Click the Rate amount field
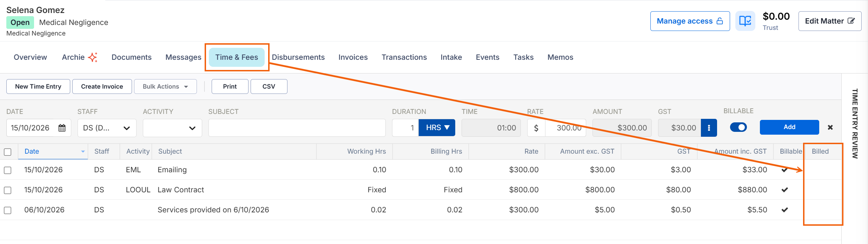The width and height of the screenshot is (868, 244). point(565,128)
